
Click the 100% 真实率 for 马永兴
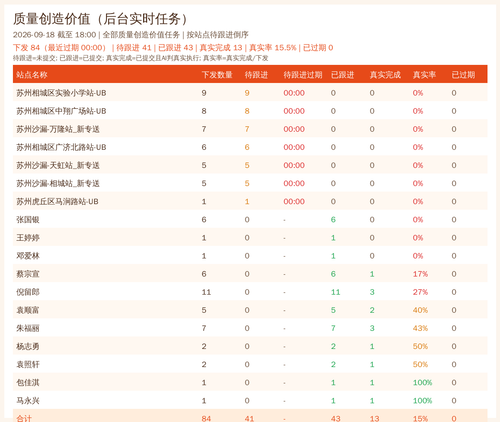[422, 400]
